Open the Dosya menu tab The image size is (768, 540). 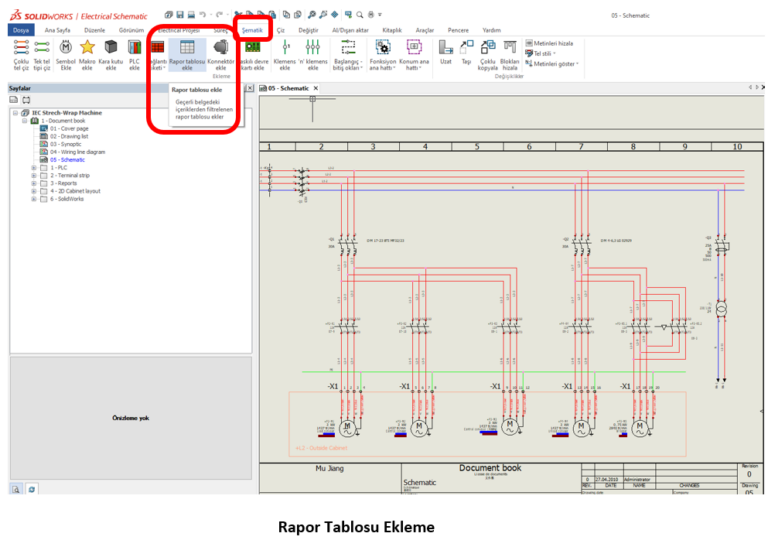[x=22, y=31]
